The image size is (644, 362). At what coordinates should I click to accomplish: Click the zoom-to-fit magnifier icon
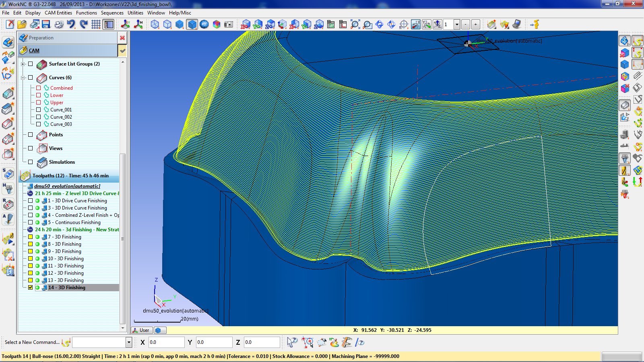pos(355,25)
